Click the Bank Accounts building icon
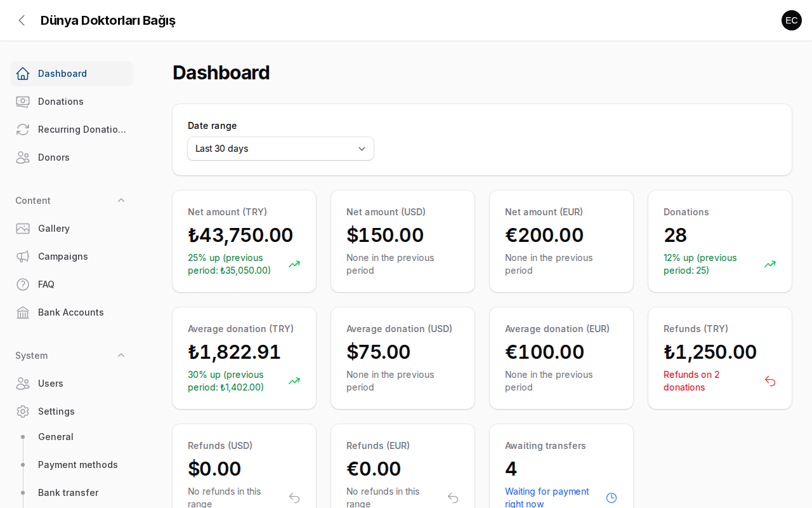The width and height of the screenshot is (812, 508). (23, 312)
